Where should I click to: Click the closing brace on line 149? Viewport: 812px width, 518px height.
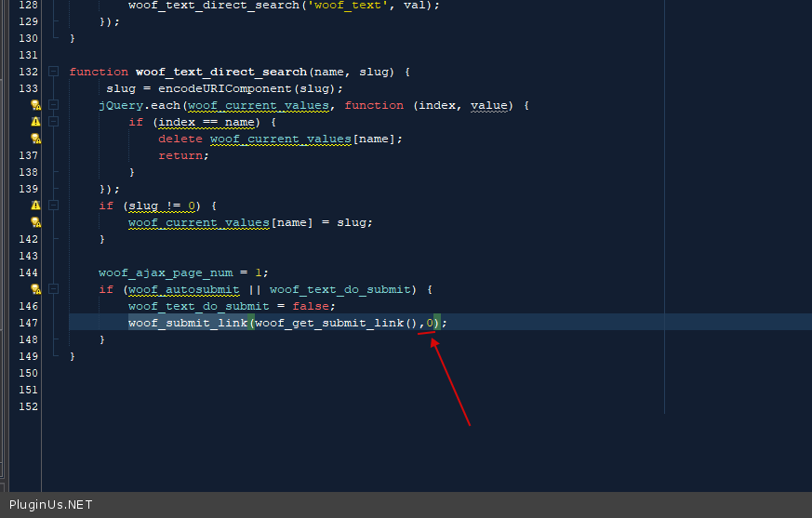pos(72,356)
